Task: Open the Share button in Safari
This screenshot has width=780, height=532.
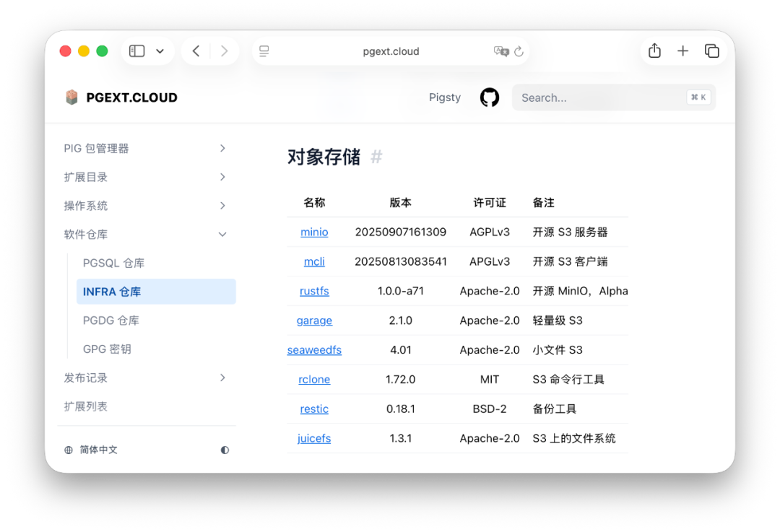Action: [x=654, y=51]
